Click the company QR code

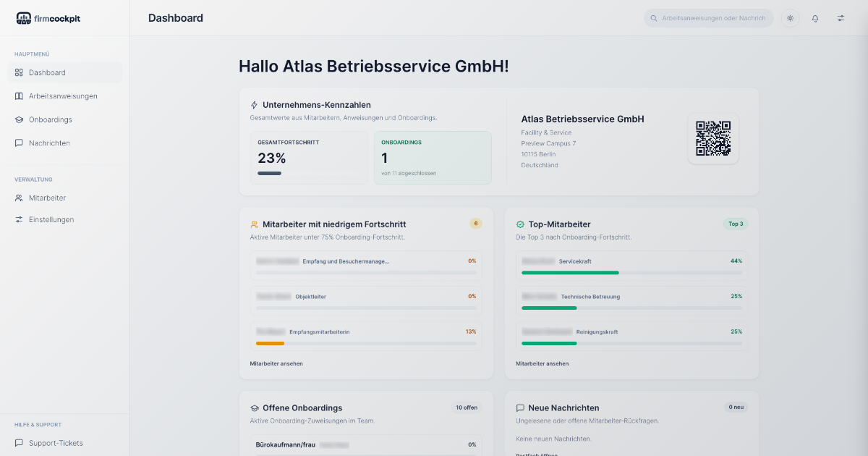coord(712,138)
